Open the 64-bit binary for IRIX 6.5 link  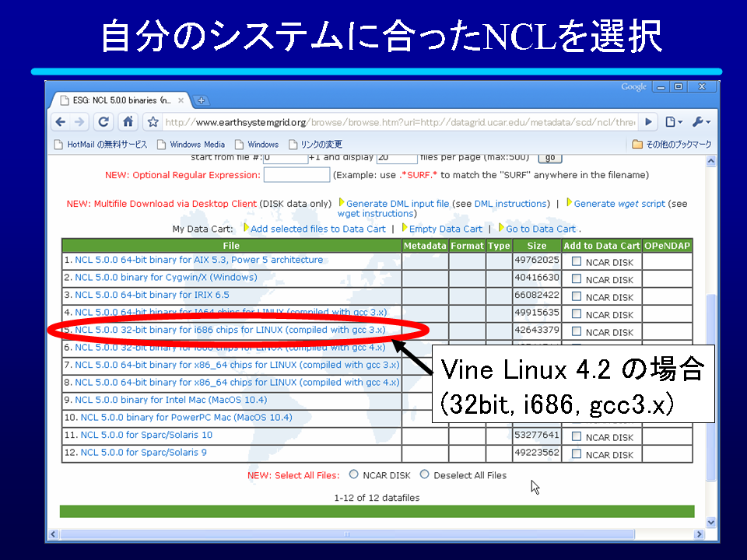click(152, 296)
